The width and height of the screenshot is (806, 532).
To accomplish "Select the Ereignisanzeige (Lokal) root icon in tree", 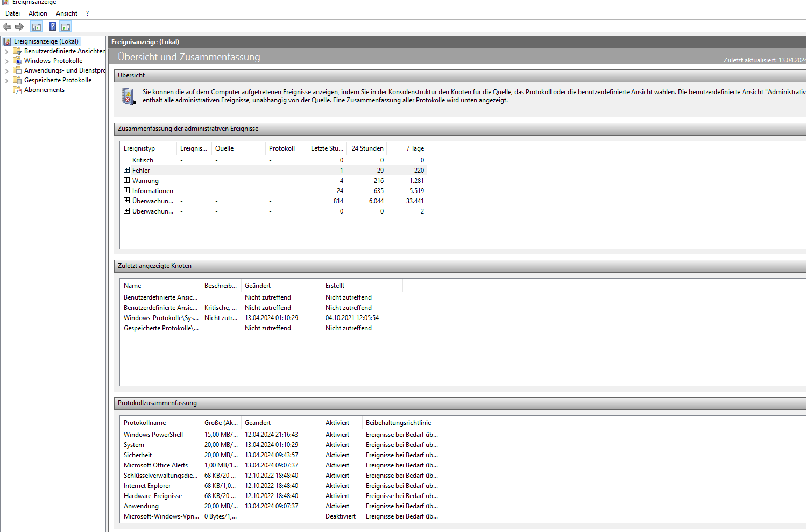I will (x=7, y=41).
